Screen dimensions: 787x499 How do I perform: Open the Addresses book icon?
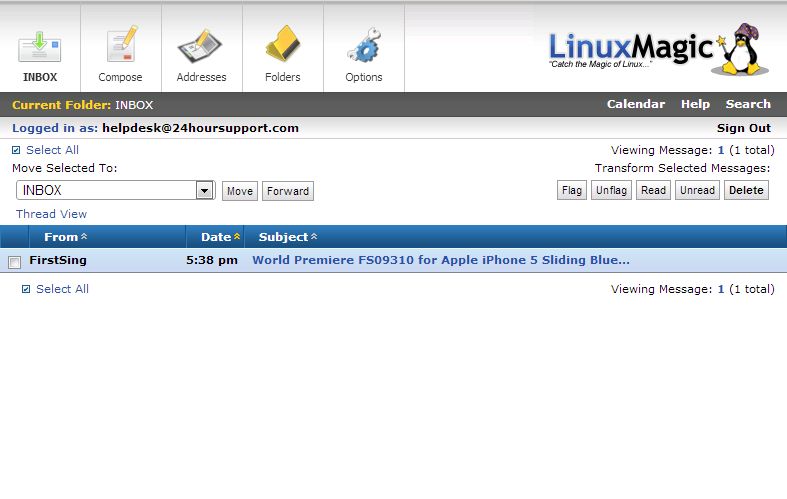201,48
